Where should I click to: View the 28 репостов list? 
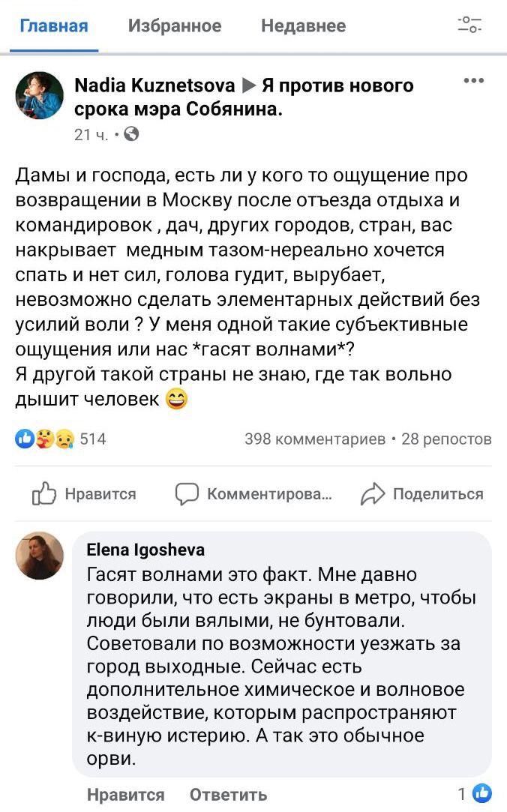(x=446, y=439)
